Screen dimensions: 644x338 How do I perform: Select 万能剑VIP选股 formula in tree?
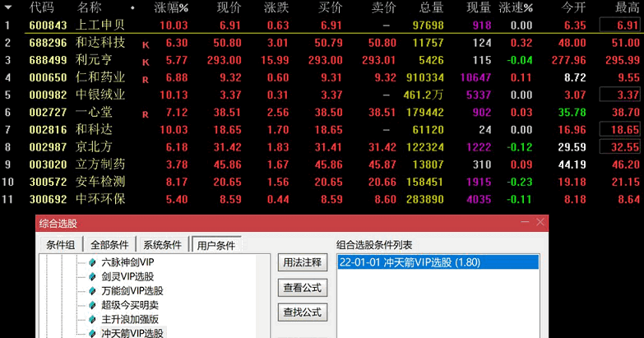132,291
